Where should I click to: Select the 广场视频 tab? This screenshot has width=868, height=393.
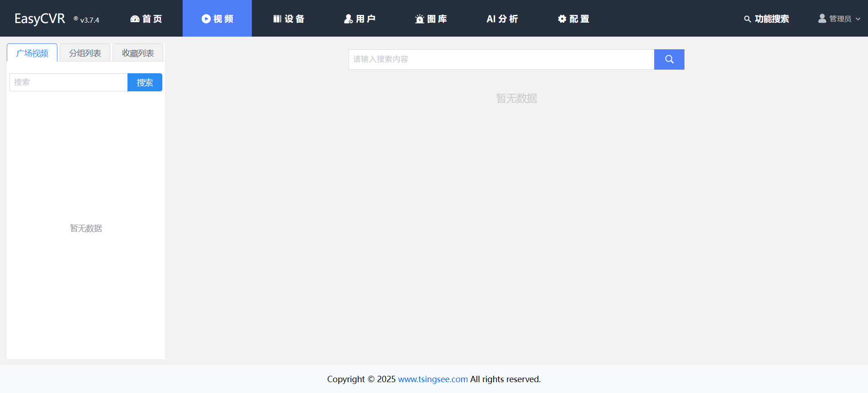[32, 53]
